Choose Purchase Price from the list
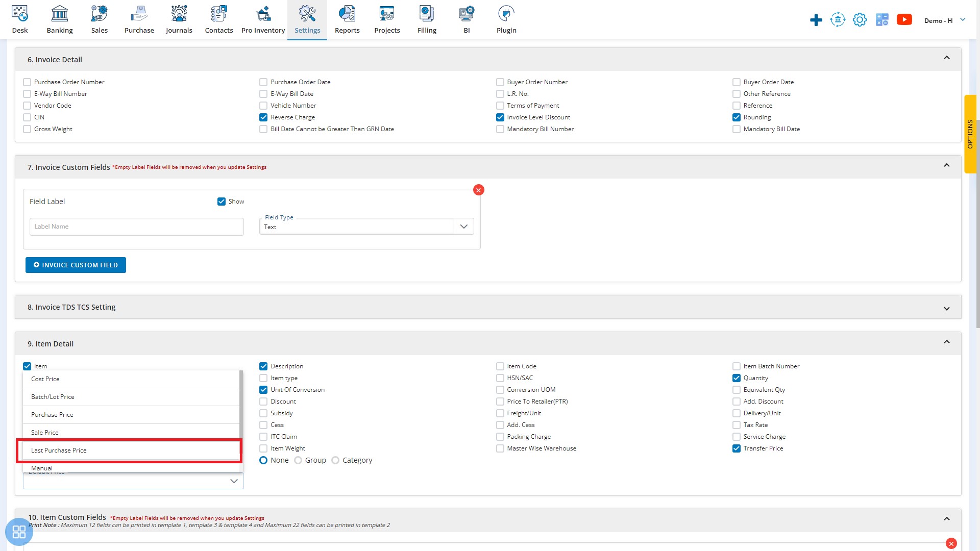The height and width of the screenshot is (551, 980). pyautogui.click(x=131, y=415)
